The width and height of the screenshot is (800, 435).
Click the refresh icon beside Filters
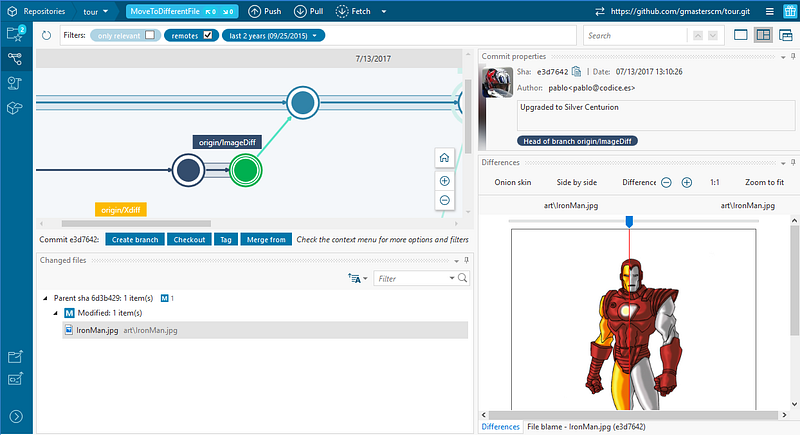click(46, 35)
